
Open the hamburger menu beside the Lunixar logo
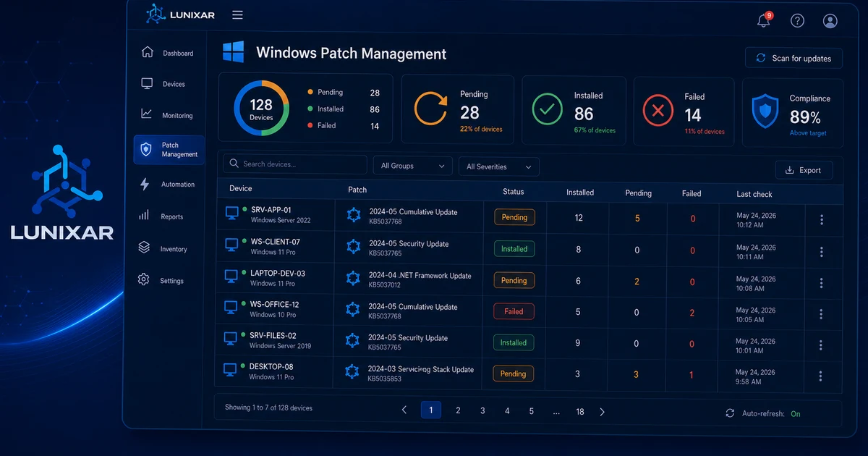(x=237, y=15)
